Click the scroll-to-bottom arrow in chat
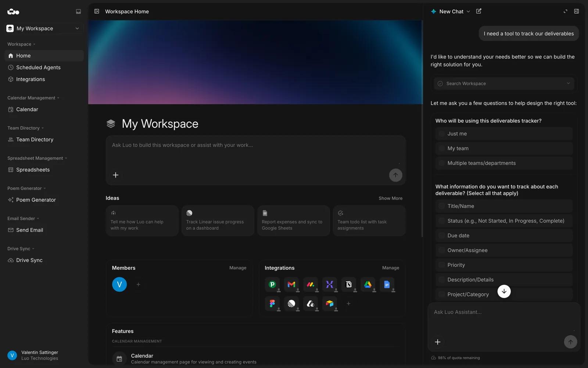588x368 pixels. pyautogui.click(x=504, y=291)
